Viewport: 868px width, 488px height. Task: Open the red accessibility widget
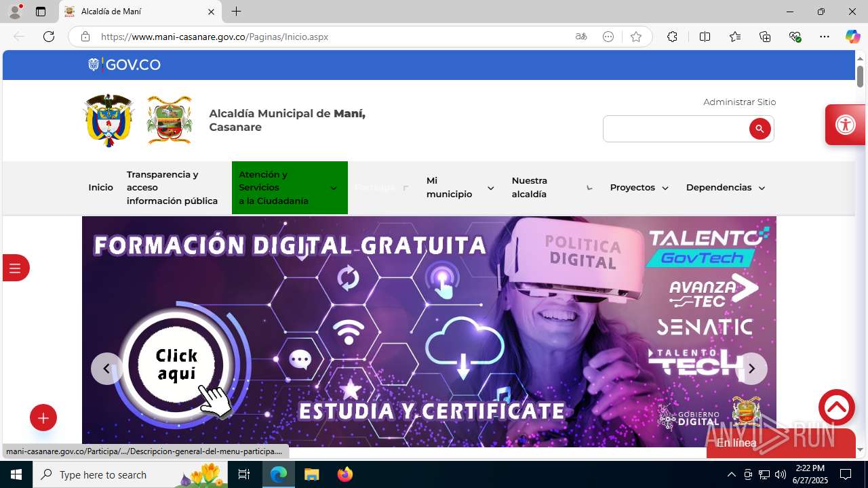[846, 125]
